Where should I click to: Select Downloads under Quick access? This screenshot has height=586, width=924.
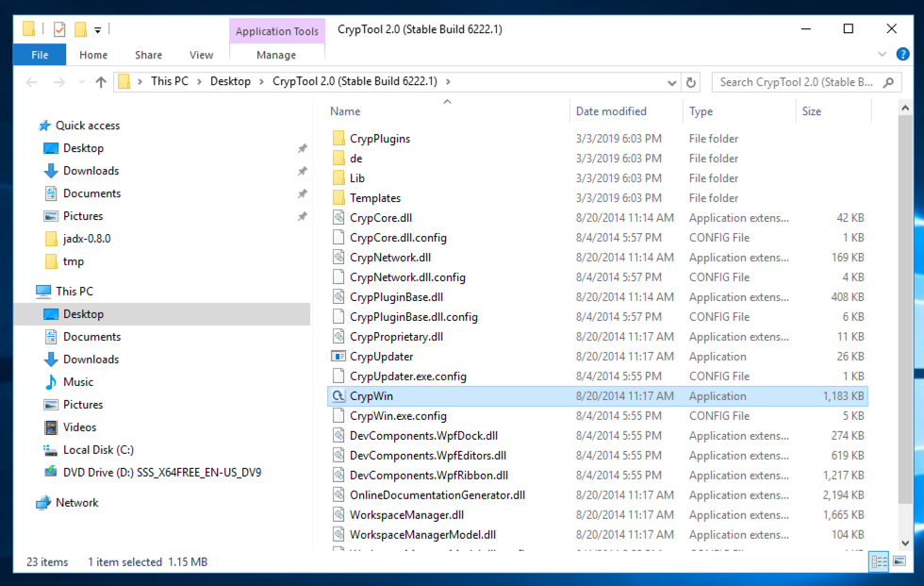91,171
